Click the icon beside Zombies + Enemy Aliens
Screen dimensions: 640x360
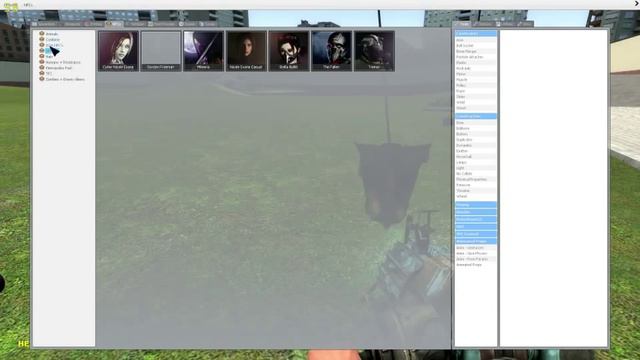[x=42, y=79]
